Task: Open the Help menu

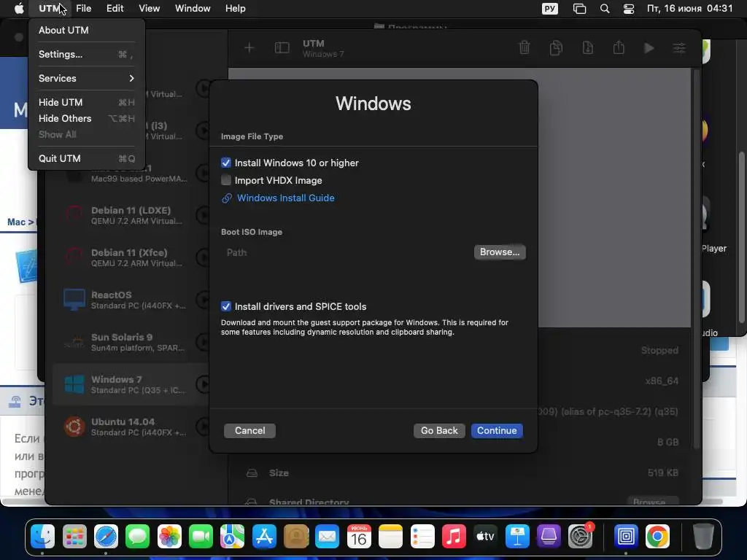Action: pyautogui.click(x=236, y=9)
